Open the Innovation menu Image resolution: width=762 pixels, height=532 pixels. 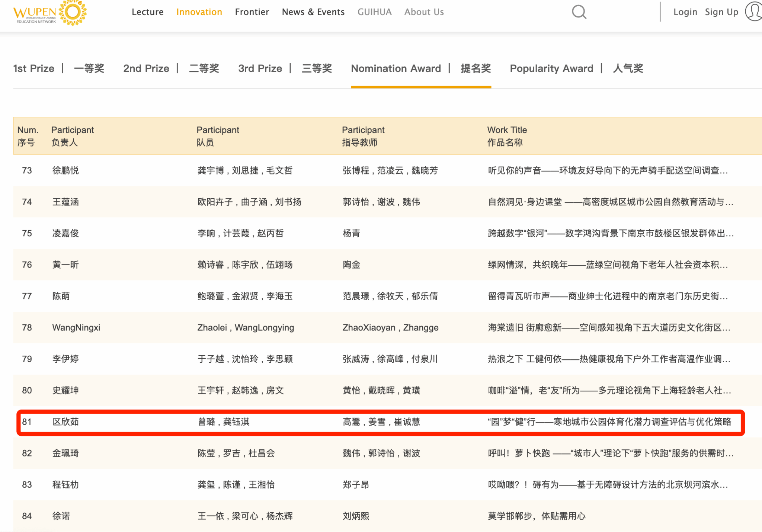199,12
